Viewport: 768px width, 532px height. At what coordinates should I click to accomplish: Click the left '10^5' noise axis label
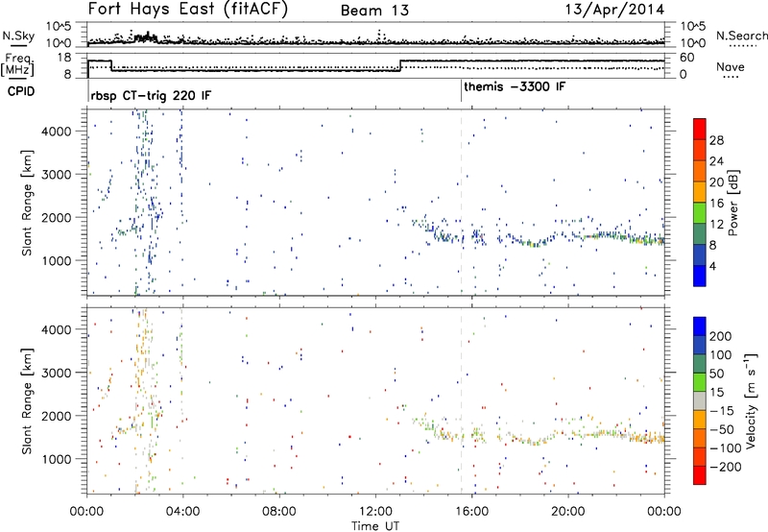[x=59, y=26]
